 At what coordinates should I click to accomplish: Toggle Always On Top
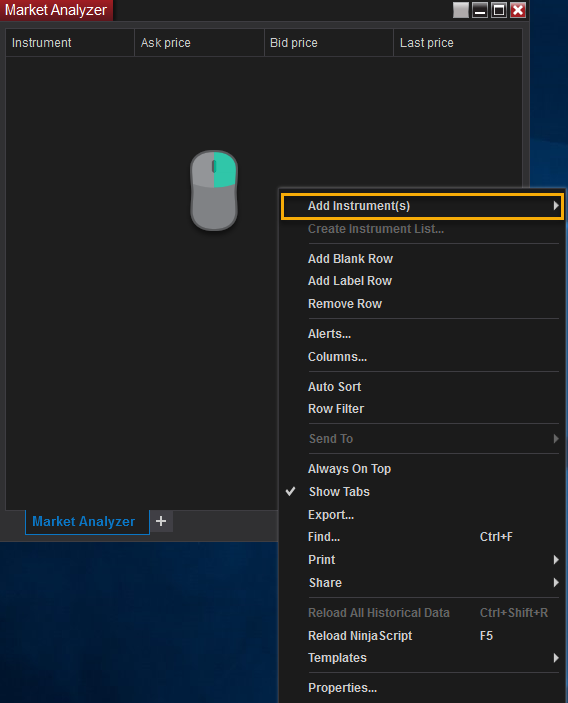pos(422,469)
